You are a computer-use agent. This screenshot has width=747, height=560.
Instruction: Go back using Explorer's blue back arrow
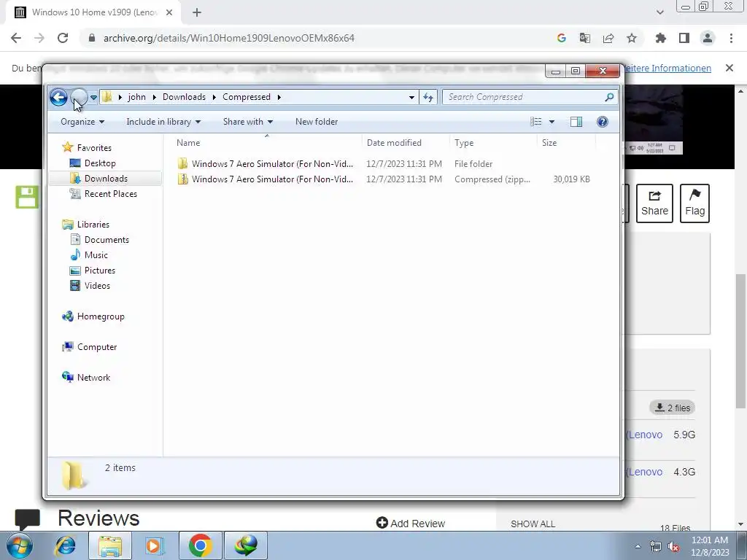[x=58, y=98]
